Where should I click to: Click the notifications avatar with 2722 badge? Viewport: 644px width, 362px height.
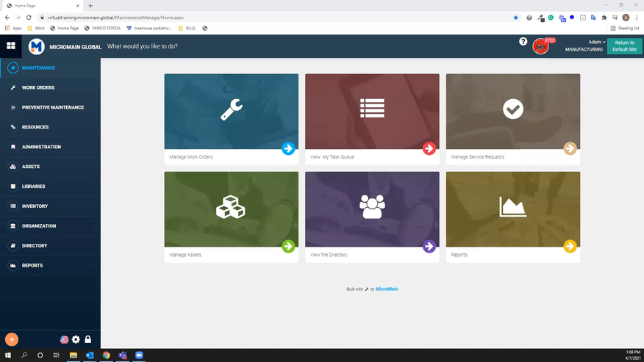click(x=542, y=46)
